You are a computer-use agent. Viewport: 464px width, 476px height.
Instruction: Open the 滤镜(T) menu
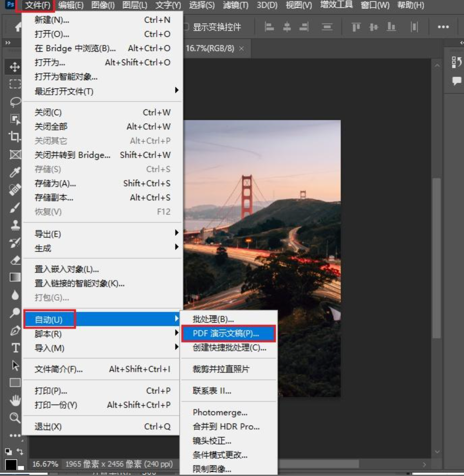click(x=235, y=5)
